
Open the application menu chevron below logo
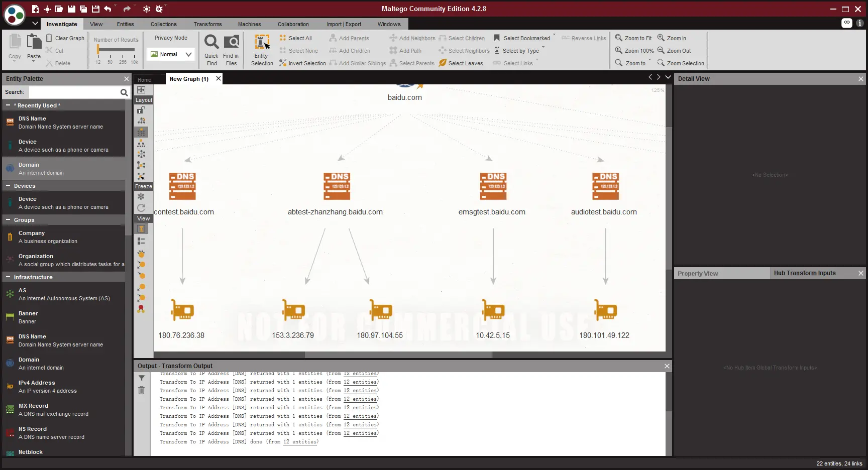click(x=35, y=24)
